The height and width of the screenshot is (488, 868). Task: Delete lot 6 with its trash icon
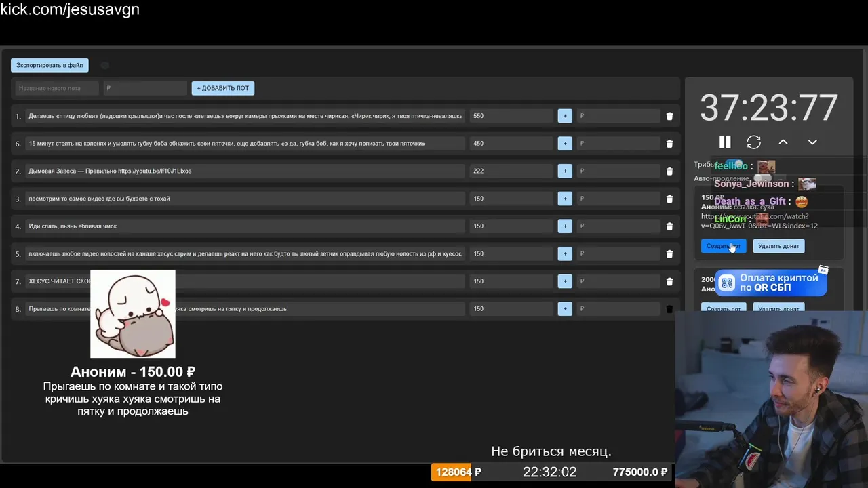point(669,144)
